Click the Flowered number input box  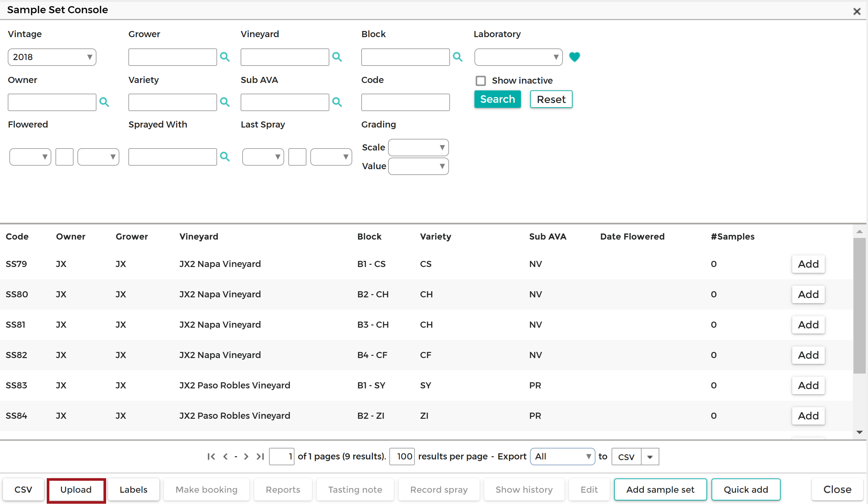point(65,157)
